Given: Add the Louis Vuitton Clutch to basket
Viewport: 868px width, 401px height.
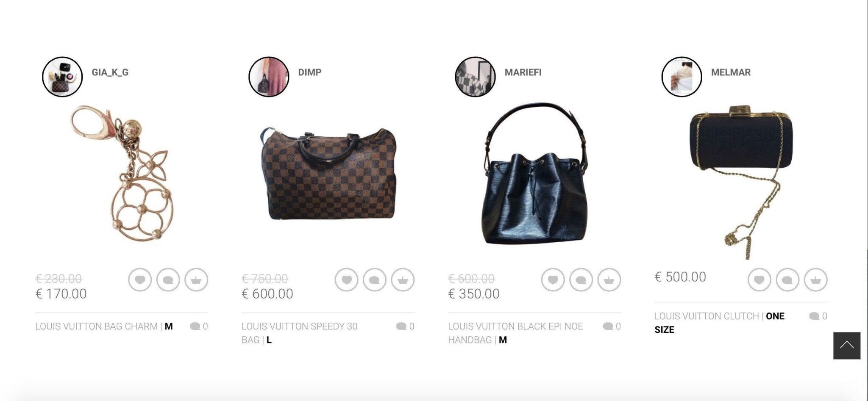Looking at the screenshot, I should [x=815, y=280].
